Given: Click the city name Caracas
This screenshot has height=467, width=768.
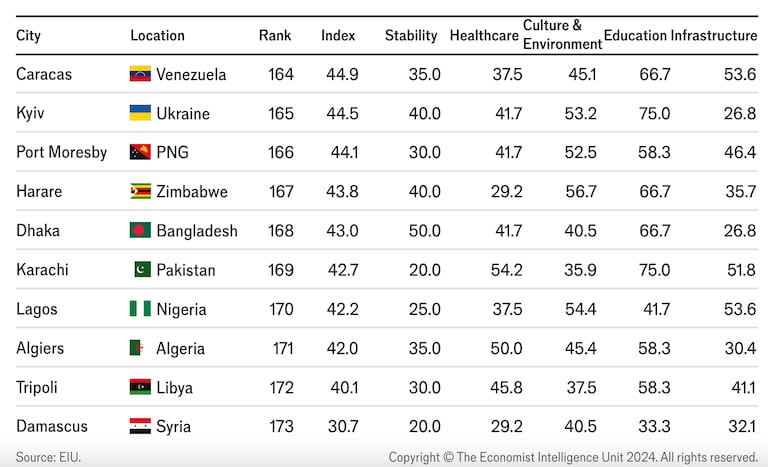Looking at the screenshot, I should pos(44,74).
